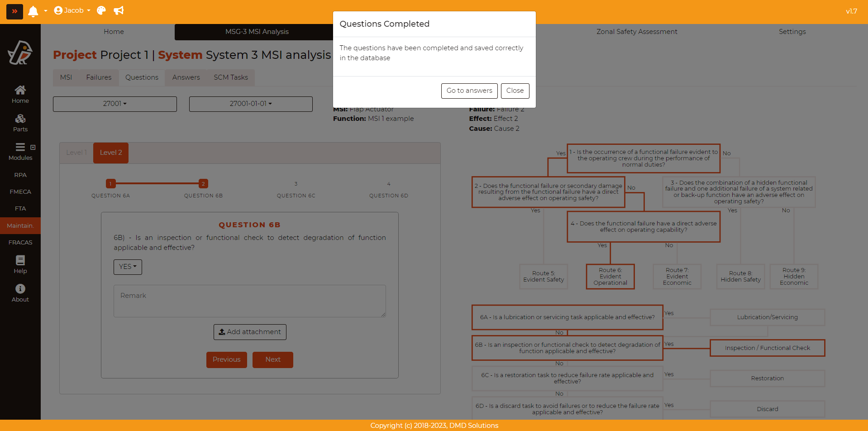Click the Go to answers button
The height and width of the screenshot is (431, 868).
[x=469, y=91]
